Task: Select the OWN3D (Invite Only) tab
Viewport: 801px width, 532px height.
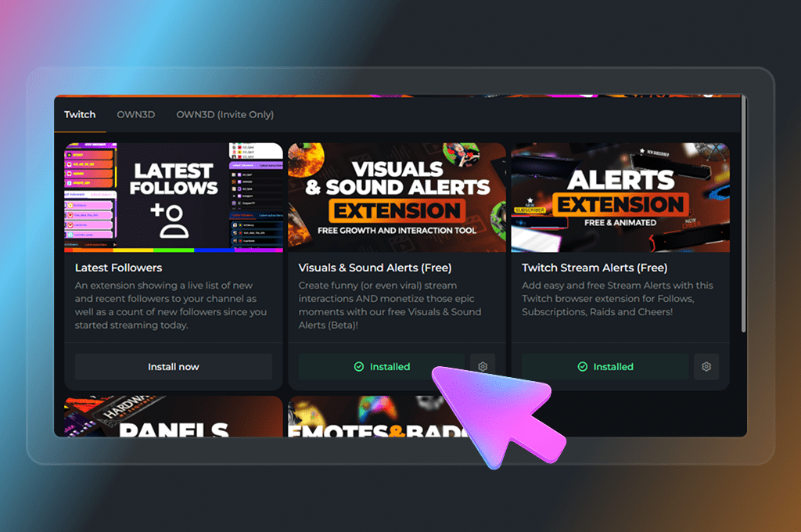Action: (x=224, y=114)
